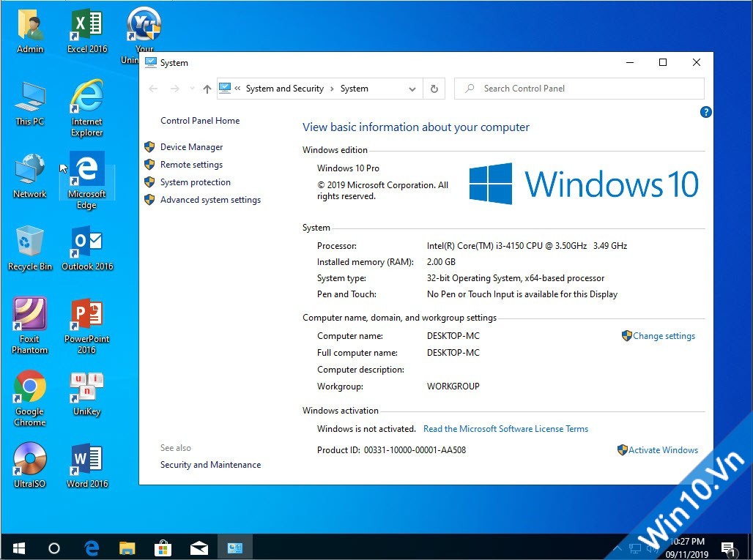Open Advanced system settings
Viewport: 753px width, 560px height.
pyautogui.click(x=210, y=200)
